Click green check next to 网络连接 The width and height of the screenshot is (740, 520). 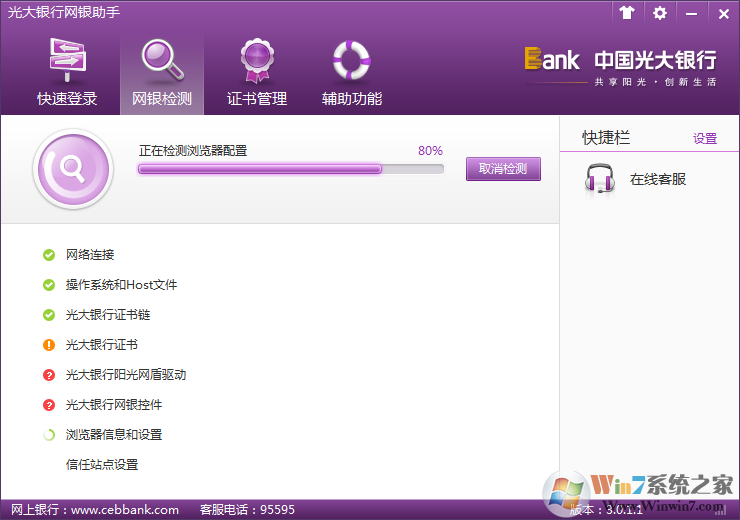tap(49, 255)
